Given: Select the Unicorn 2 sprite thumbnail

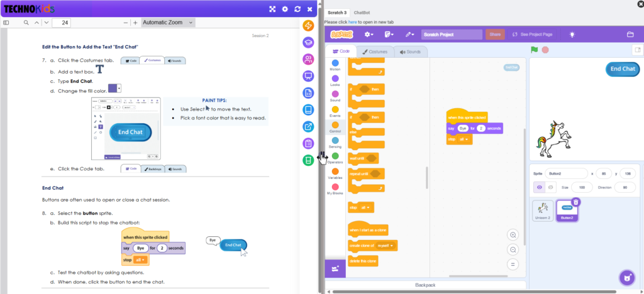Looking at the screenshot, I should 543,210.
